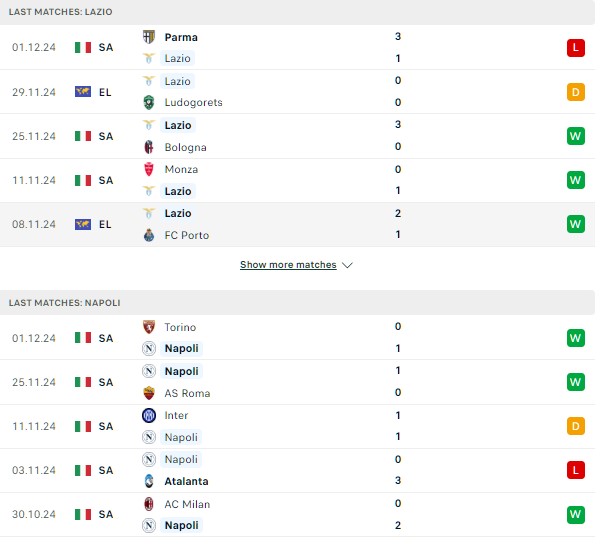The width and height of the screenshot is (600, 549).
Task: Expand the Show more matches chevron
Action: (347, 265)
